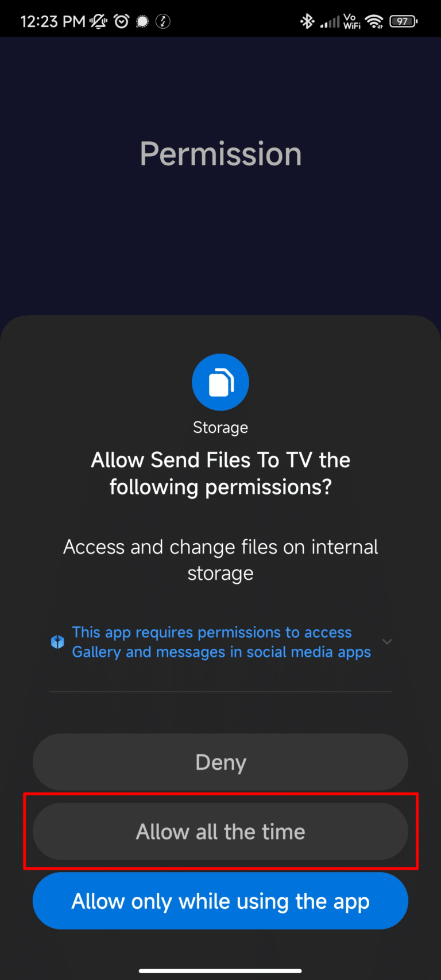
Task: Tap the 12:23 PM clock
Action: pyautogui.click(x=53, y=22)
